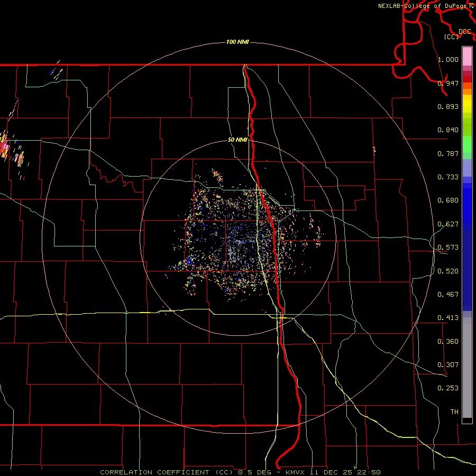Image resolution: width=476 pixels, height=476 pixels.
Task: Click the Correlation Coefficient product caption at bottom
Action: (x=240, y=472)
